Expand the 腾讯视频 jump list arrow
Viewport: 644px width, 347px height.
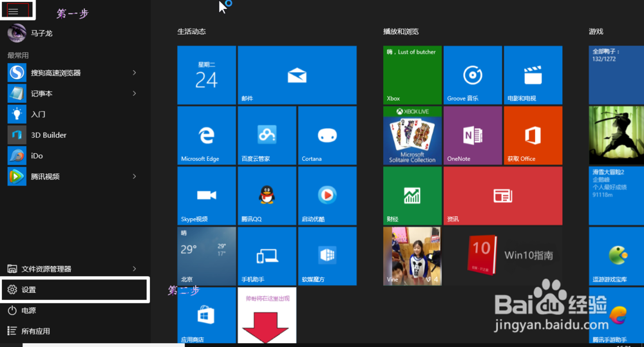tap(135, 176)
